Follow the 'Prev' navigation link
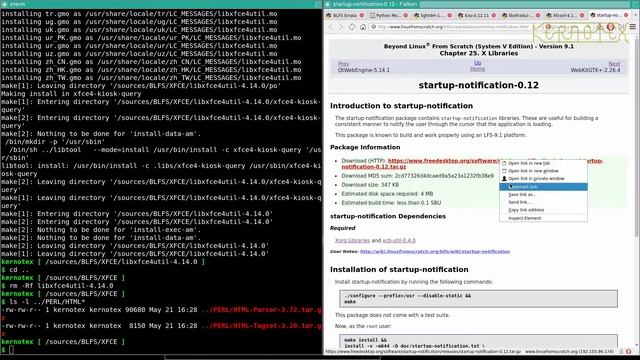640x360 pixels. coord(343,64)
